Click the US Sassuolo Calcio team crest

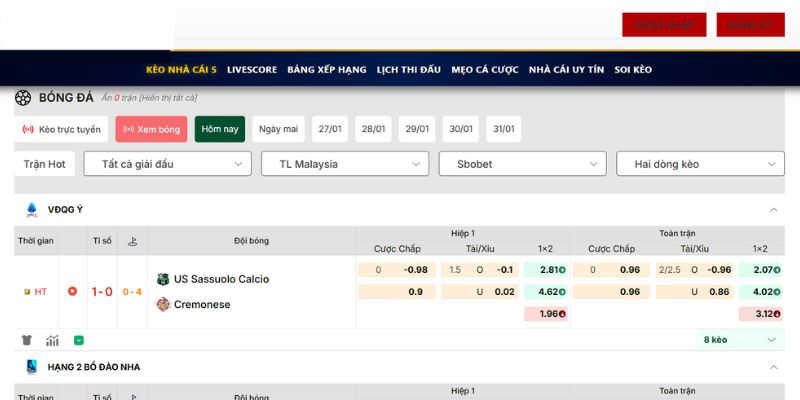(x=163, y=279)
